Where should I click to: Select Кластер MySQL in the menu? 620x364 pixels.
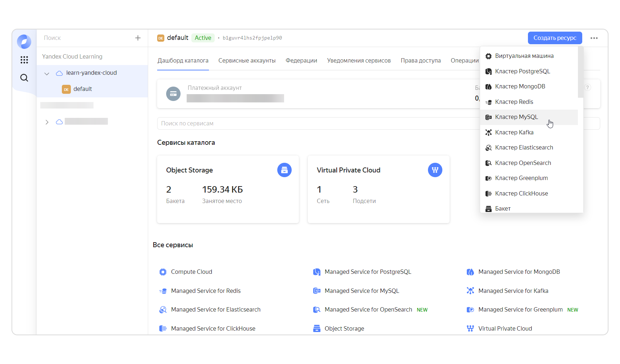(529, 117)
